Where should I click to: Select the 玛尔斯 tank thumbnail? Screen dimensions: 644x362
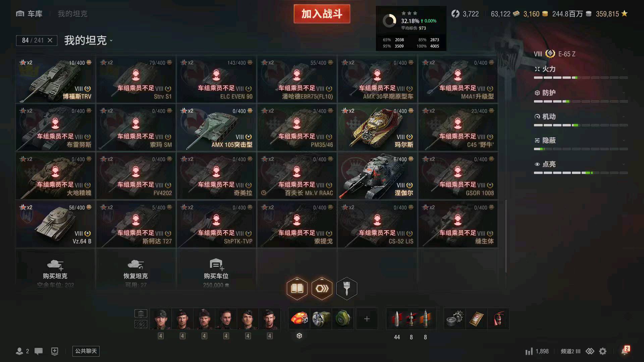click(377, 128)
